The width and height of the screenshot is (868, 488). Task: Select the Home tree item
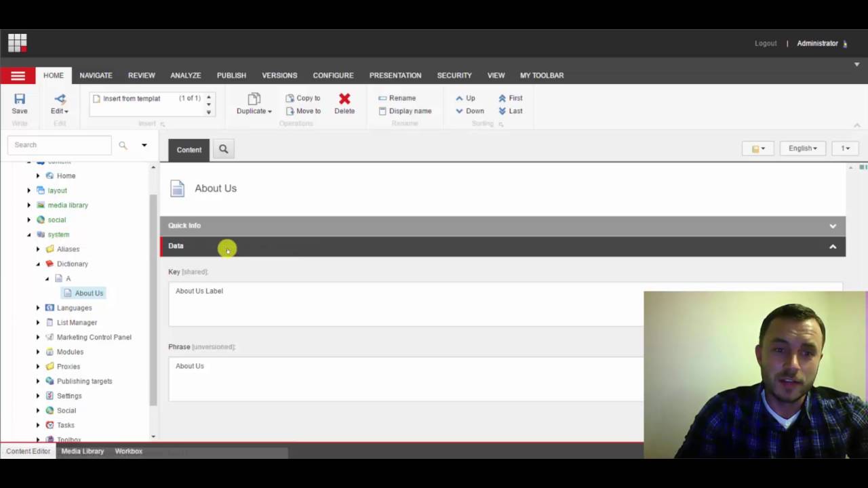click(66, 176)
